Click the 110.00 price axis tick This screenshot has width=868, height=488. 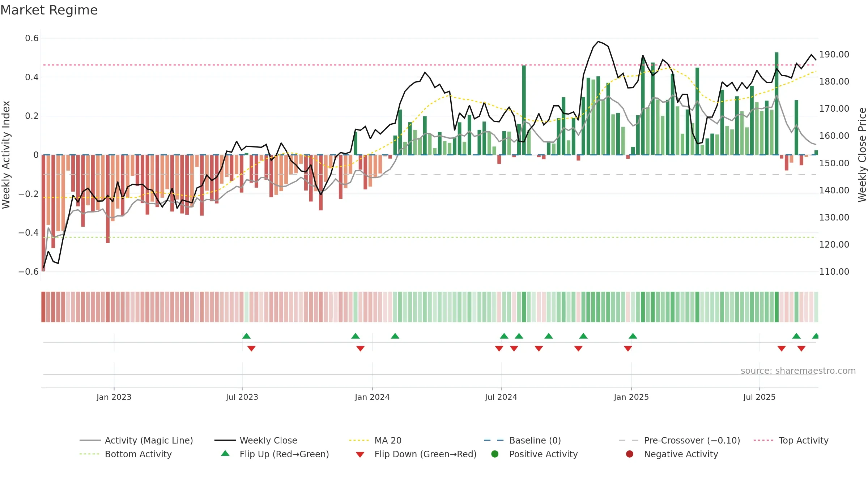coord(834,271)
